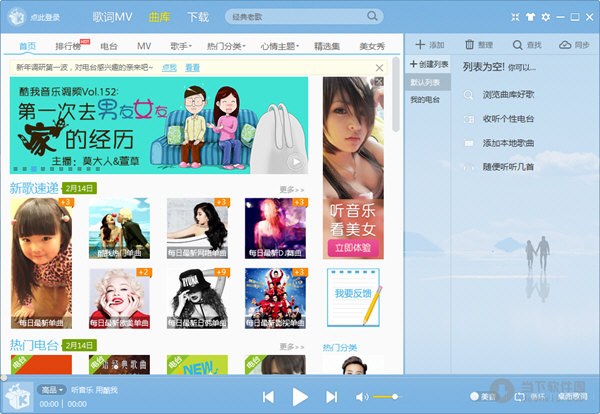Open 每日最新日韩单曲 thumbnail
The image size is (600, 414).
tap(197, 298)
